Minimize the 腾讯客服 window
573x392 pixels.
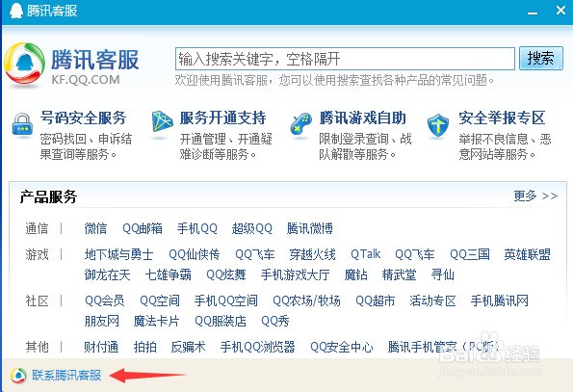[x=533, y=13]
